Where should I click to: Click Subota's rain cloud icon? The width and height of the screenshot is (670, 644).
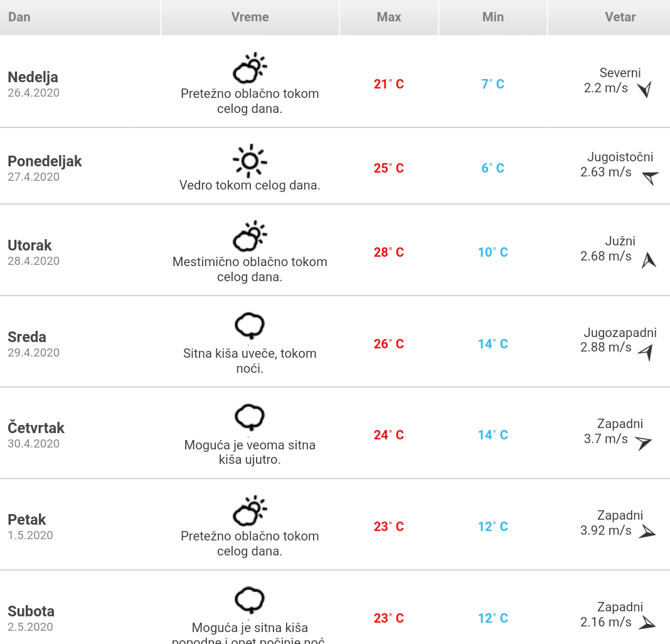pos(250,601)
